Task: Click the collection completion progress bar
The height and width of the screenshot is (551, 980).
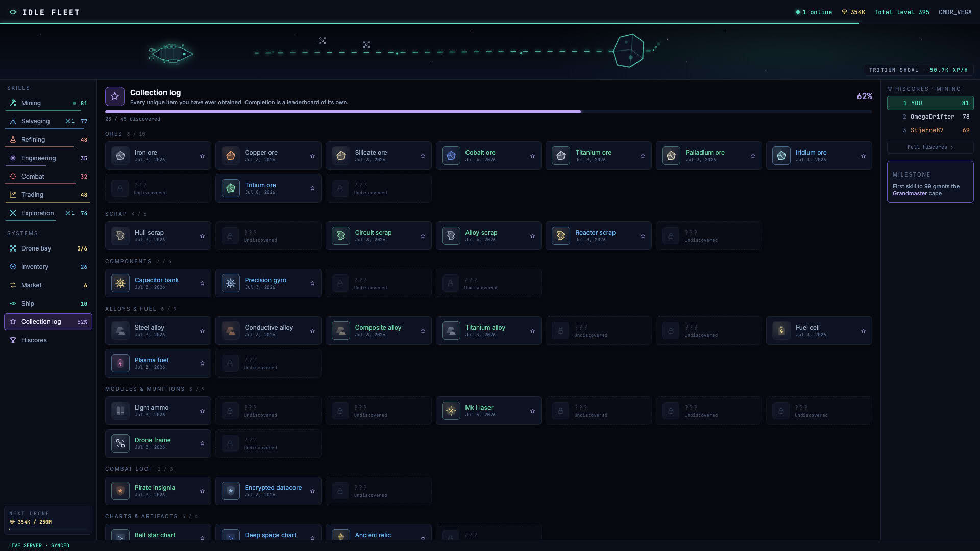Action: (488, 112)
